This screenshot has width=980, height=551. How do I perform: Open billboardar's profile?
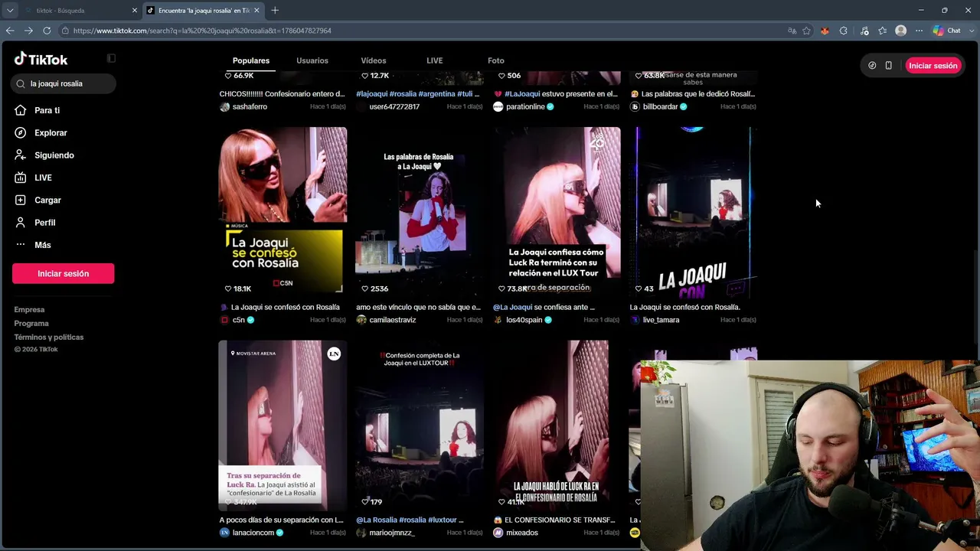click(661, 106)
